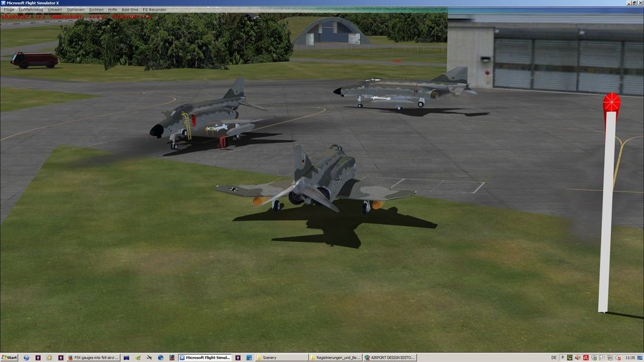
Task: Click the airplane icon in quick launch
Action: (x=149, y=358)
